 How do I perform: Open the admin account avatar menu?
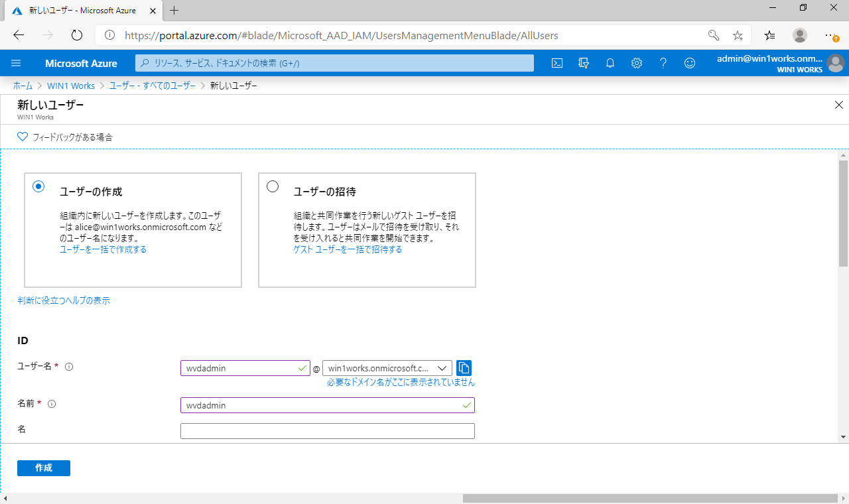point(835,64)
